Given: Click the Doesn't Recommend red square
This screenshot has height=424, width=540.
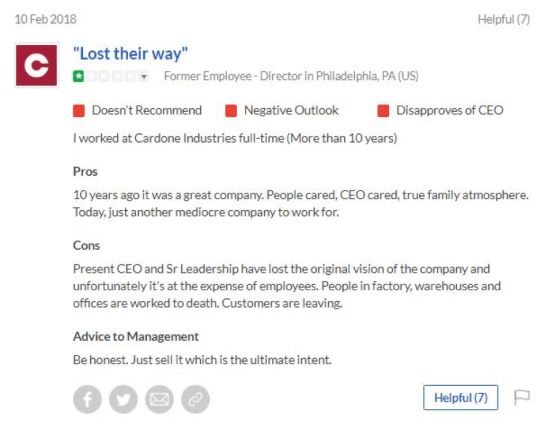Looking at the screenshot, I should (x=79, y=111).
